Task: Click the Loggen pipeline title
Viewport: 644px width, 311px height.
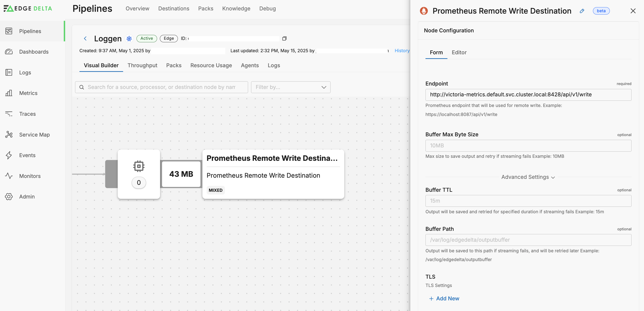Action: (108, 39)
